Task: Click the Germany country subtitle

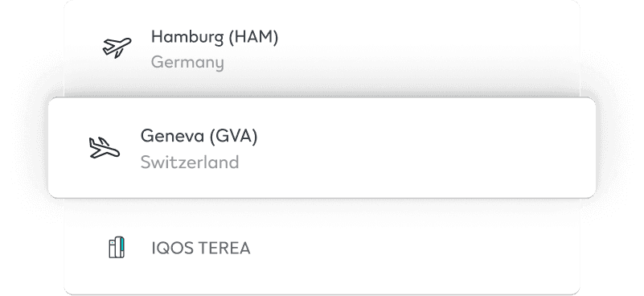Action: click(187, 63)
